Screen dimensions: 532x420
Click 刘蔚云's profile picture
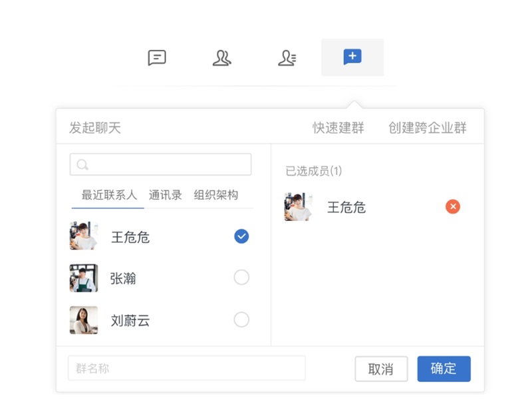tap(83, 319)
